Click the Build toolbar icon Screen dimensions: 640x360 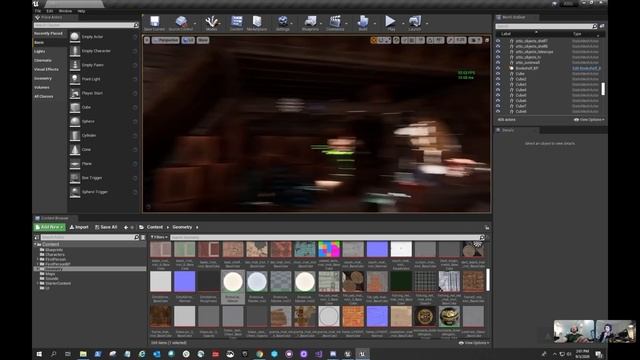362,23
